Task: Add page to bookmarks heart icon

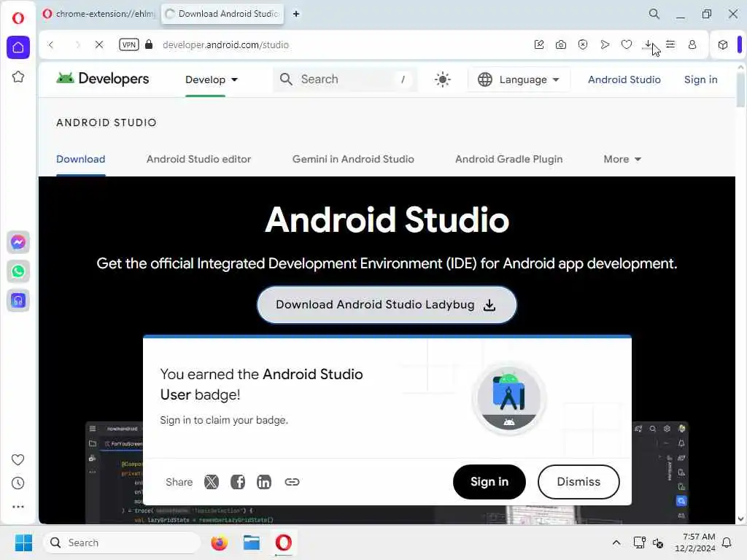Action: pyautogui.click(x=627, y=44)
